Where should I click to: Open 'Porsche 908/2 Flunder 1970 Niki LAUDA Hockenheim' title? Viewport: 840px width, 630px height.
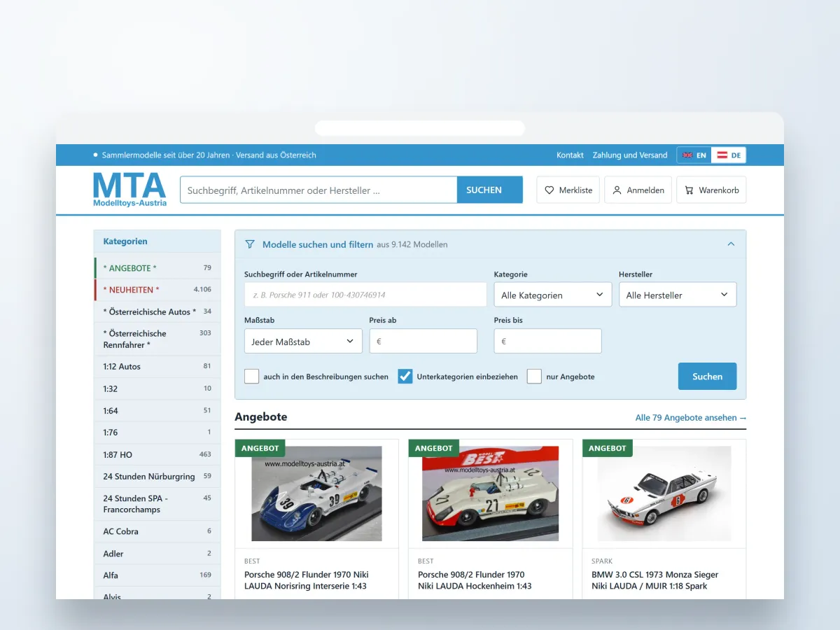click(x=475, y=580)
